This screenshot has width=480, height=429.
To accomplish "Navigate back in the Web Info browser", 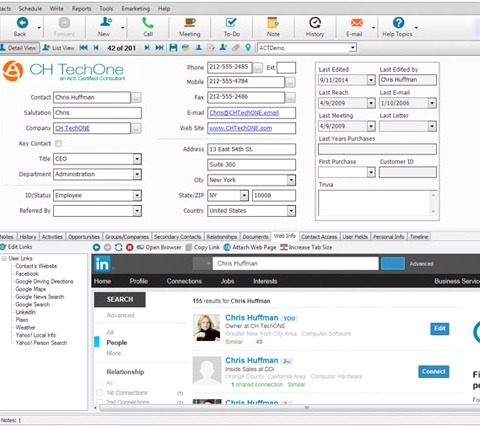I will pos(96,247).
